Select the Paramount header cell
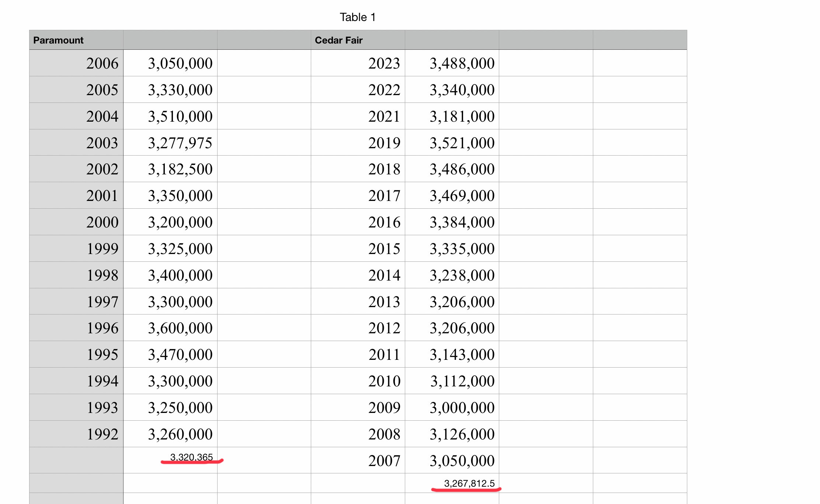820x504 pixels. click(x=76, y=40)
